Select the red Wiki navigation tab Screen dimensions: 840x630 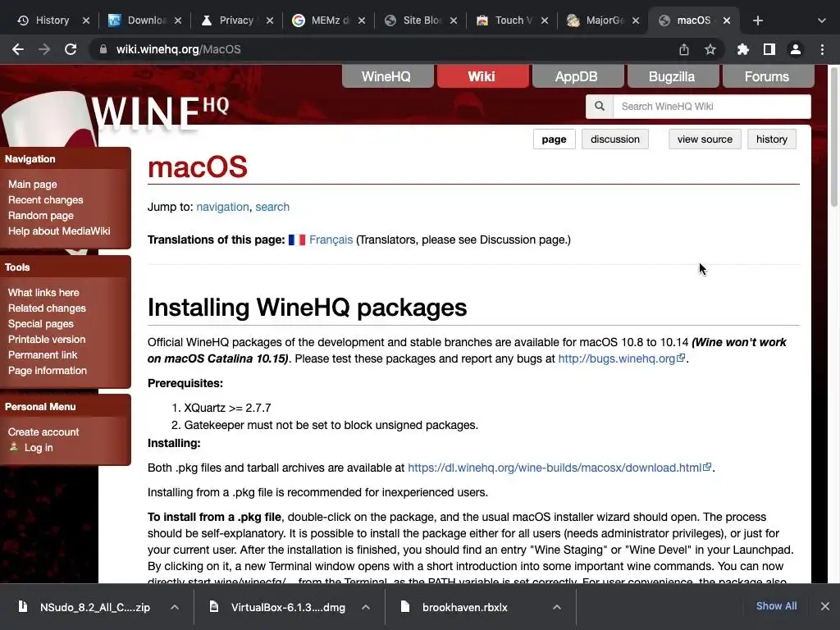pyautogui.click(x=482, y=76)
